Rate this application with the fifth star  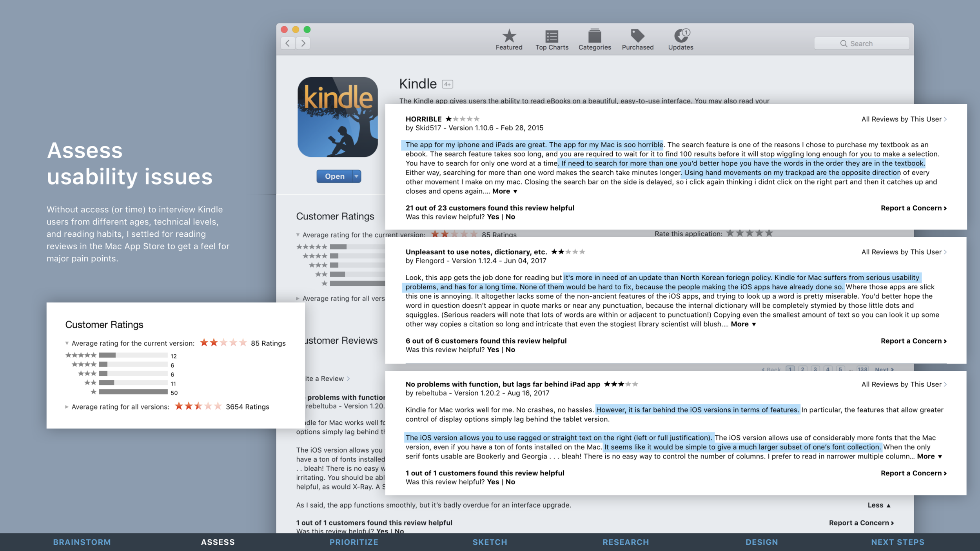tap(769, 233)
